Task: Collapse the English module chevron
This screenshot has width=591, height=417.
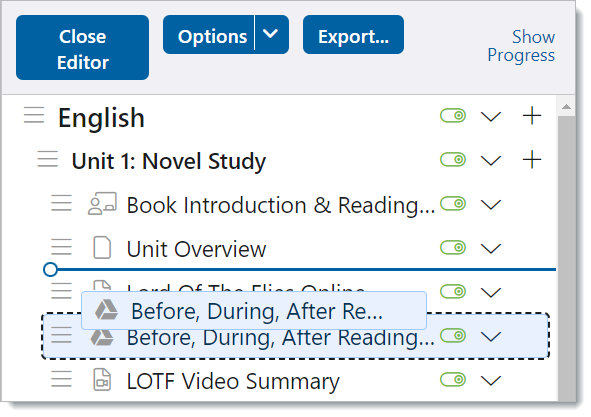Action: click(491, 117)
